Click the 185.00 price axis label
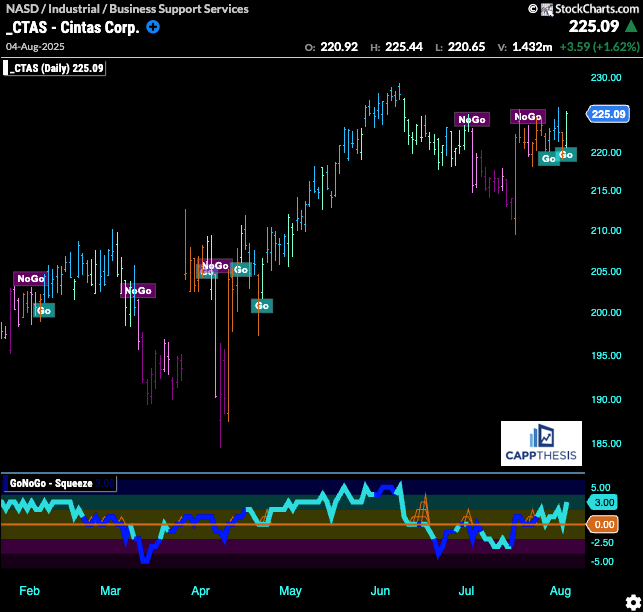 [x=606, y=443]
